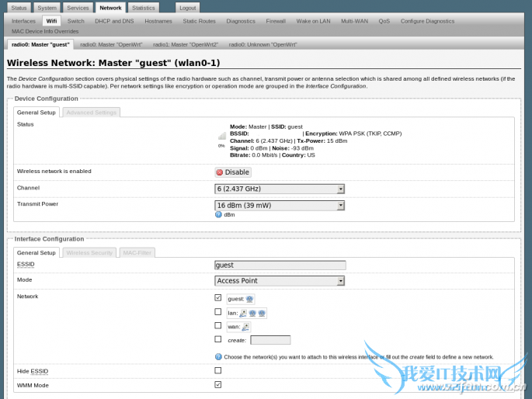The width and height of the screenshot is (532, 399).
Task: Click the ESSID input field
Action: [x=280, y=265]
